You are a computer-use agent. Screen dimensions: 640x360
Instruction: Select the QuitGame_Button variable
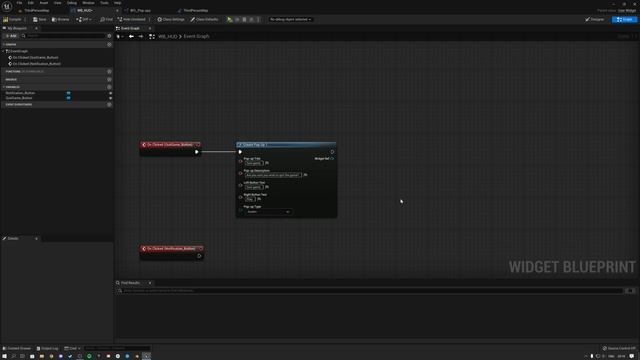pyautogui.click(x=19, y=98)
